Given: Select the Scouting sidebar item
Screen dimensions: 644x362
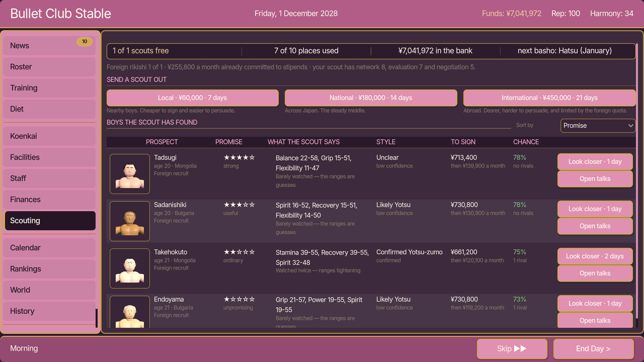Looking at the screenshot, I should (50, 221).
